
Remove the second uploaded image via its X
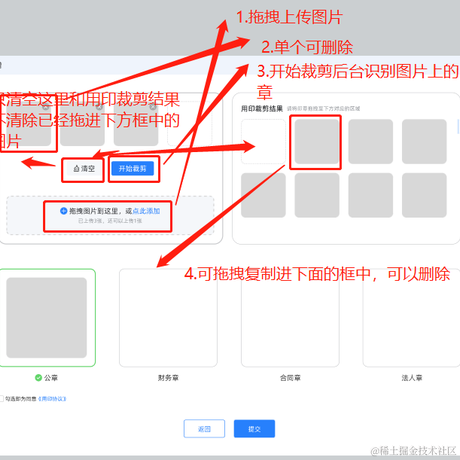pyautogui.click(x=99, y=107)
